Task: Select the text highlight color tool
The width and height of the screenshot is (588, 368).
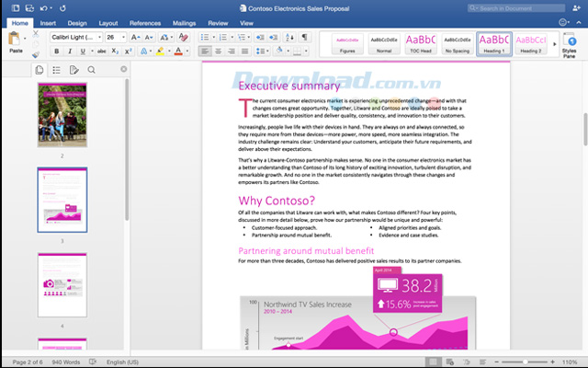Action: (x=160, y=52)
